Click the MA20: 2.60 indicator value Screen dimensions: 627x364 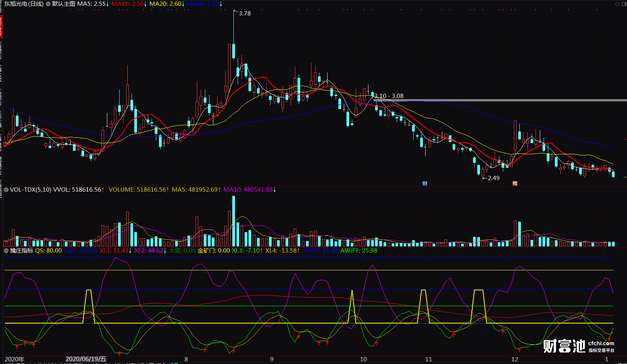(x=167, y=4)
